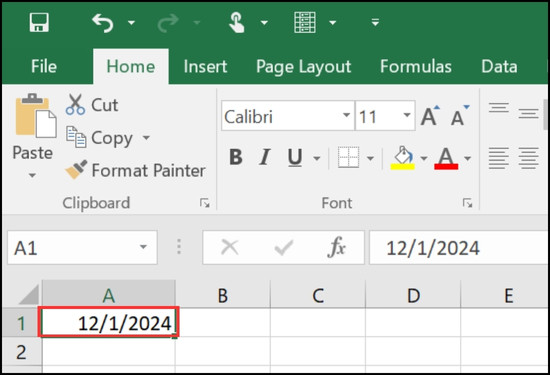Click empty cell B1

click(x=223, y=322)
